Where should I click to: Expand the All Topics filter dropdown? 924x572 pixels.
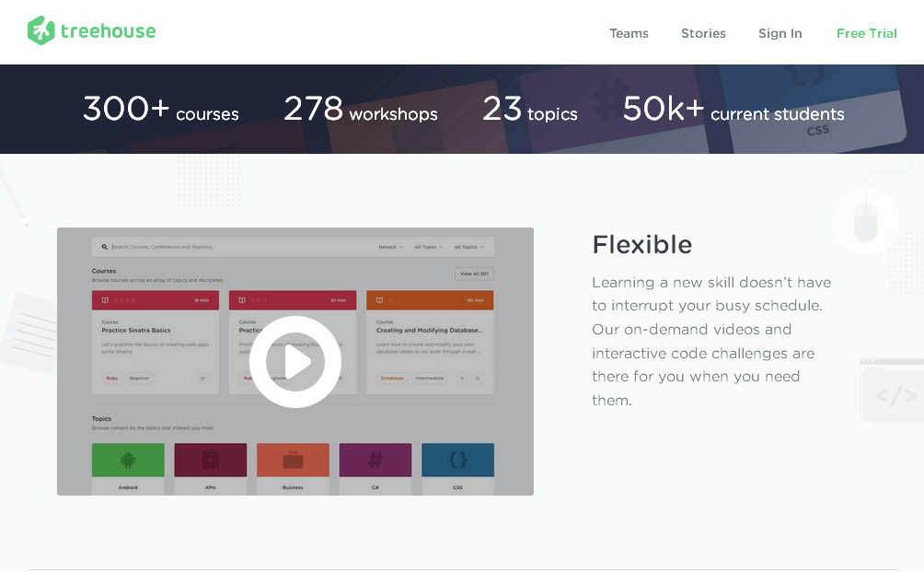(x=470, y=247)
